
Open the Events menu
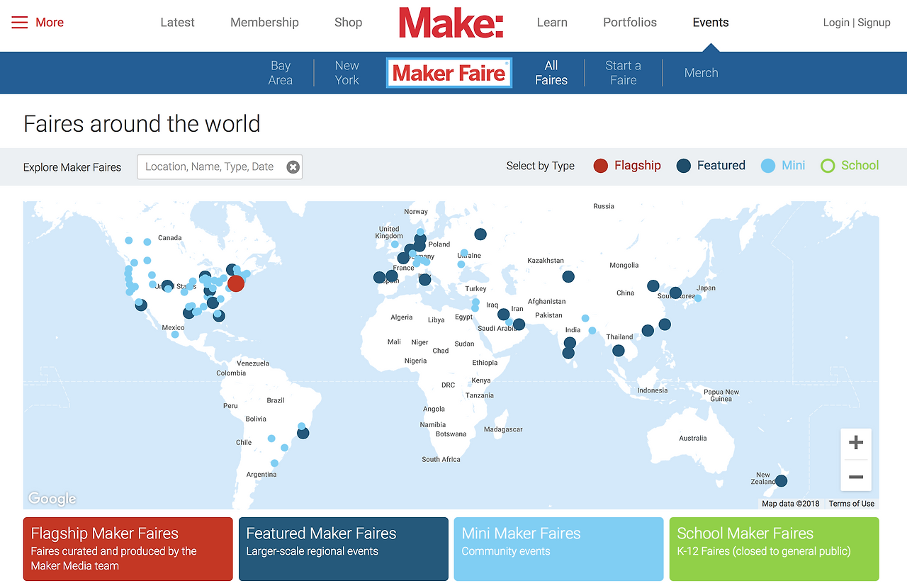(x=711, y=23)
